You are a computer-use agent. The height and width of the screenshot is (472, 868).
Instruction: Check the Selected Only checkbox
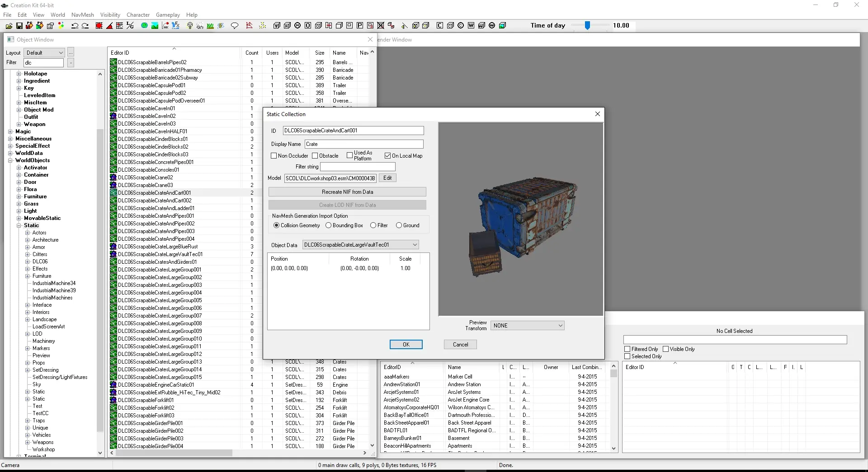(627, 356)
